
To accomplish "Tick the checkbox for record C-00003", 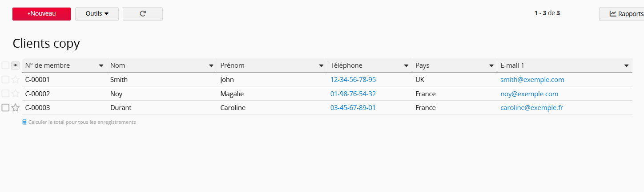I will tap(5, 108).
